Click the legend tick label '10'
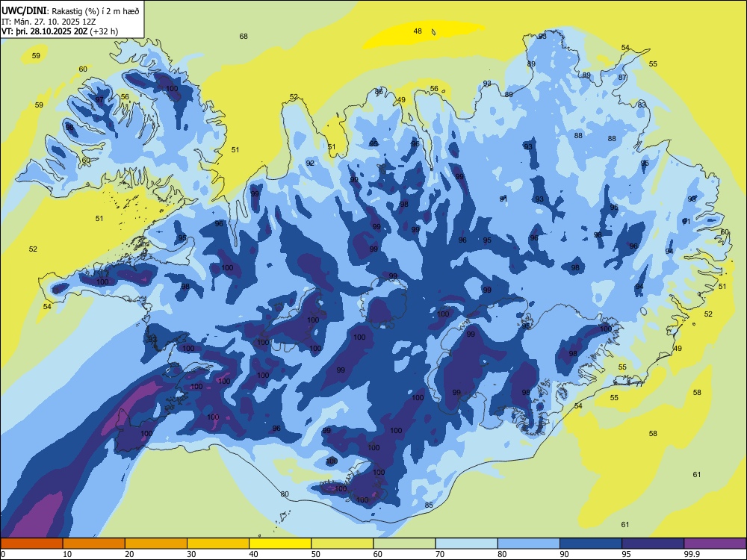 point(68,554)
